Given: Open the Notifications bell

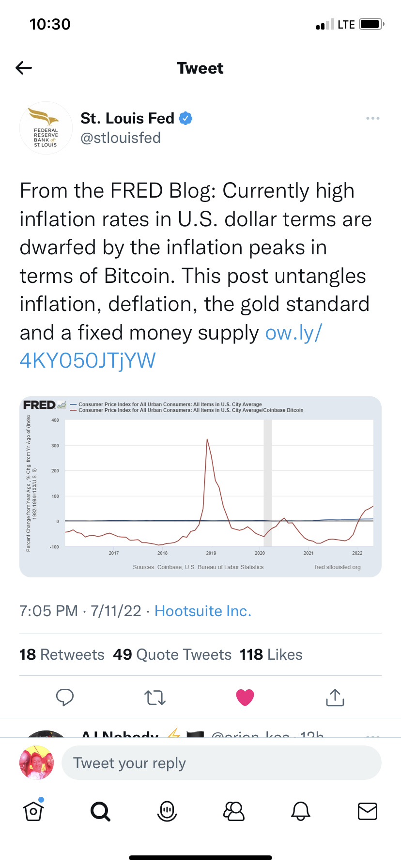Looking at the screenshot, I should click(300, 811).
